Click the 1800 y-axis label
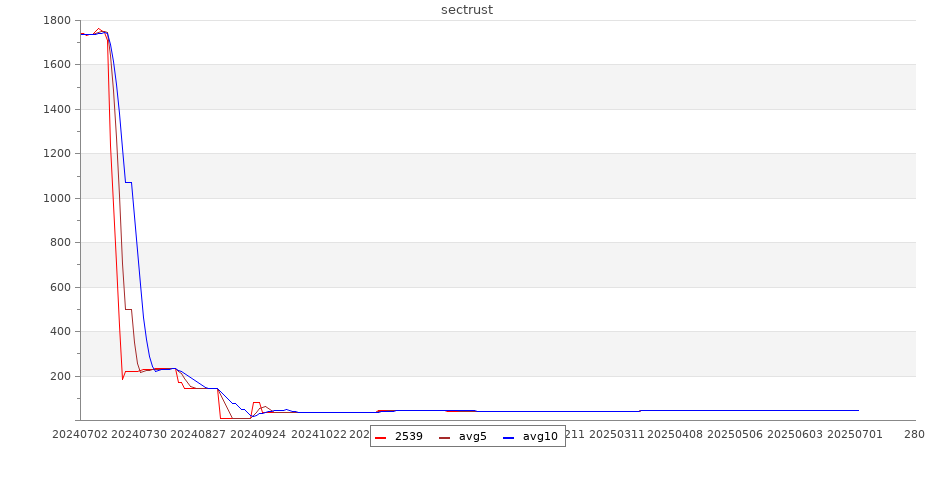The width and height of the screenshot is (935, 500). pyautogui.click(x=56, y=21)
